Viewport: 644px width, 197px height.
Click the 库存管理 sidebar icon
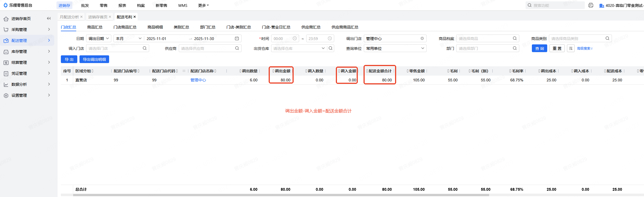click(x=6, y=52)
